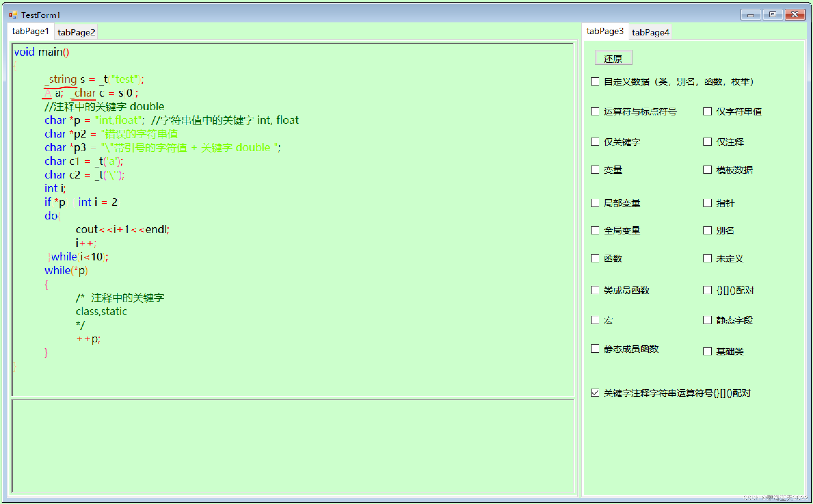
Task: Click the line 'char *p2 = "错误的字符串值'
Action: click(111, 134)
